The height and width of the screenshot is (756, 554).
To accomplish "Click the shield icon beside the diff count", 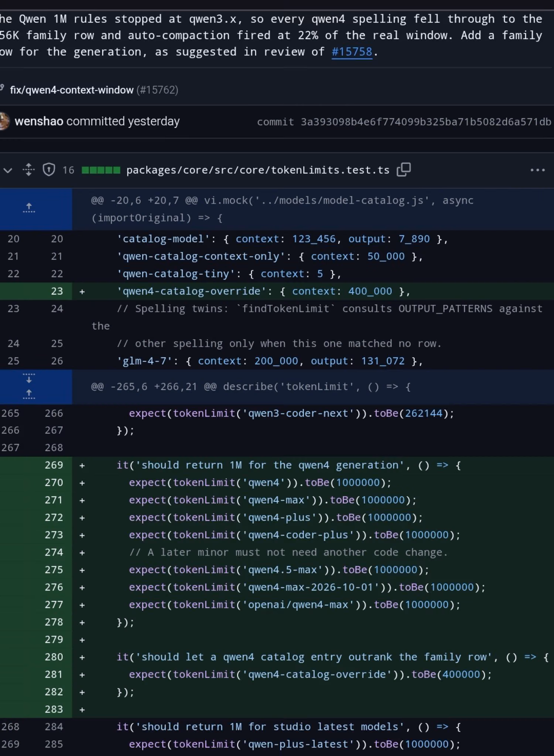I will (49, 170).
